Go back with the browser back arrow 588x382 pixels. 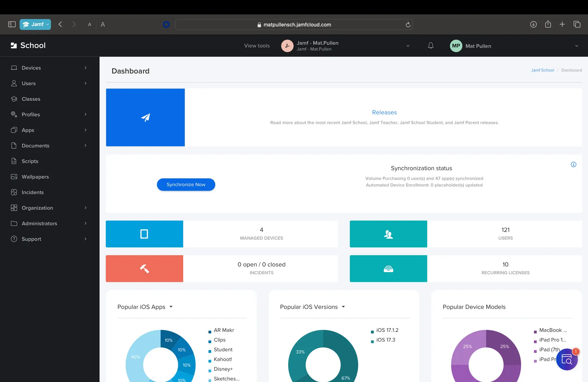point(60,24)
